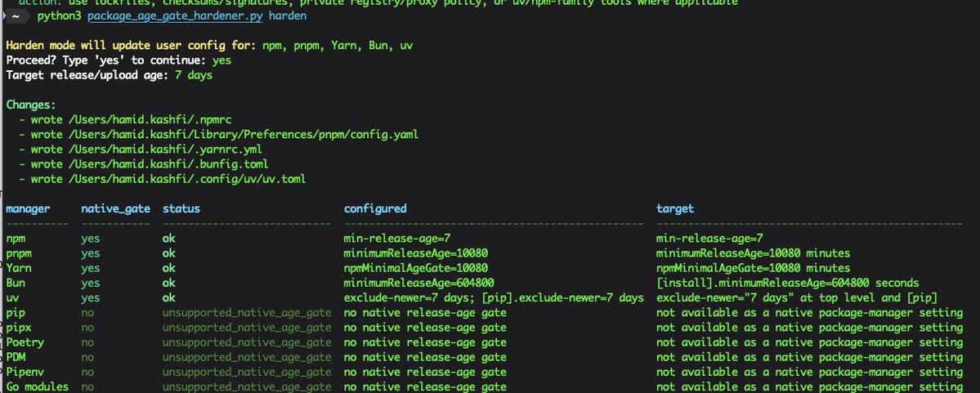Click target 'minimumReleaseAge=10080 minutes' in pnpm row

click(753, 253)
